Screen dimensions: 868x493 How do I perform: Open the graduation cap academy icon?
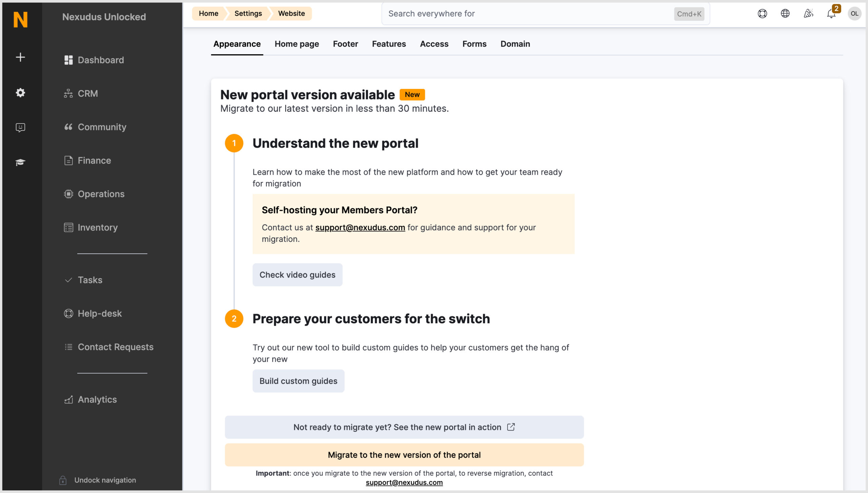click(20, 162)
